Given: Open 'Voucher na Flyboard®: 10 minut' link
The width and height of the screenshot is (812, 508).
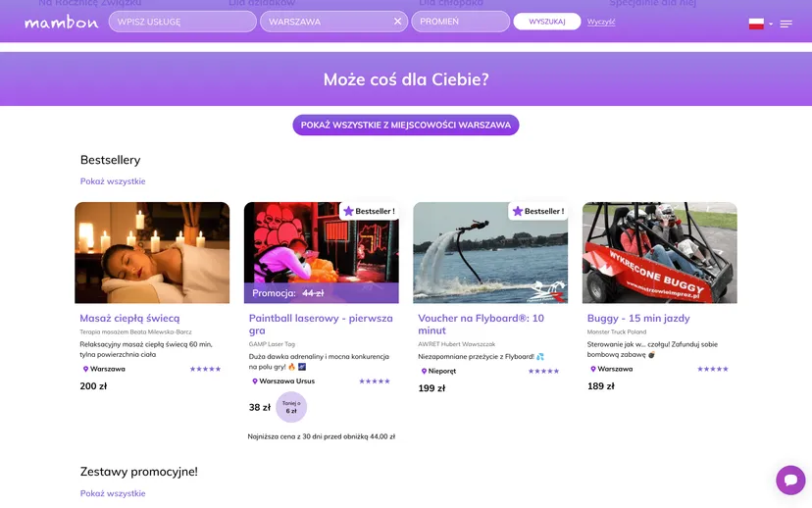Looking at the screenshot, I should 482,325.
